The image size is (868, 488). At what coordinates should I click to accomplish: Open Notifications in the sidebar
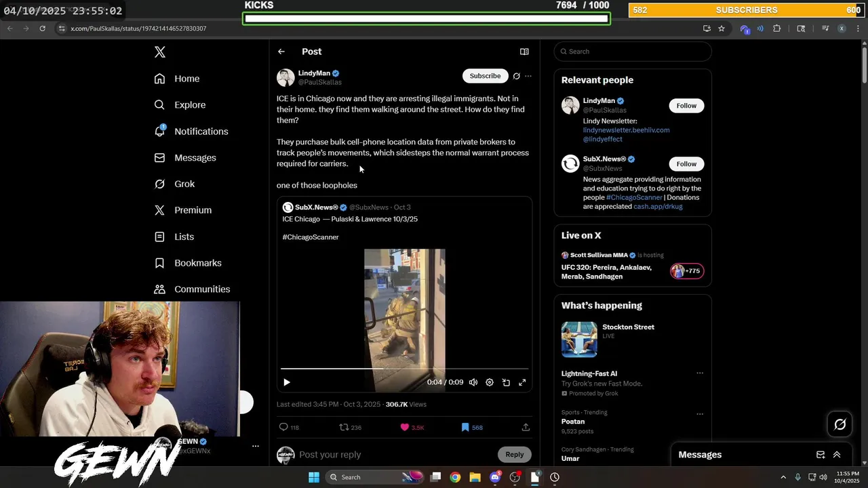click(x=191, y=131)
